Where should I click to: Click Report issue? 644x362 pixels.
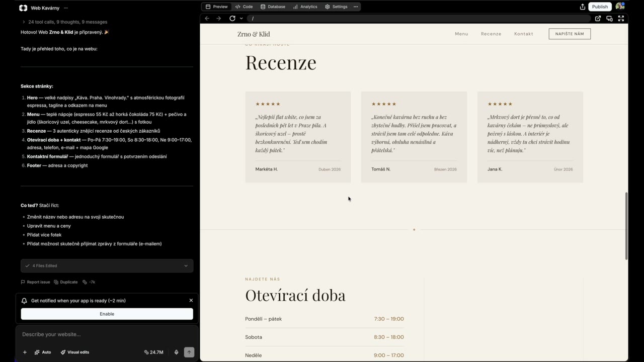pos(35,282)
